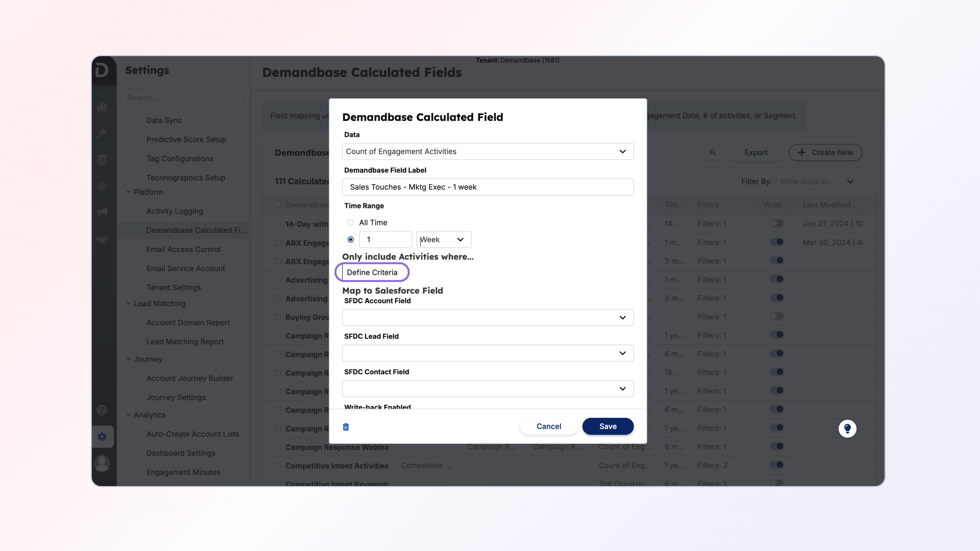Image resolution: width=980 pixels, height=551 pixels.
Task: Toggle write-back switch for Jun 27 row
Action: tap(776, 223)
